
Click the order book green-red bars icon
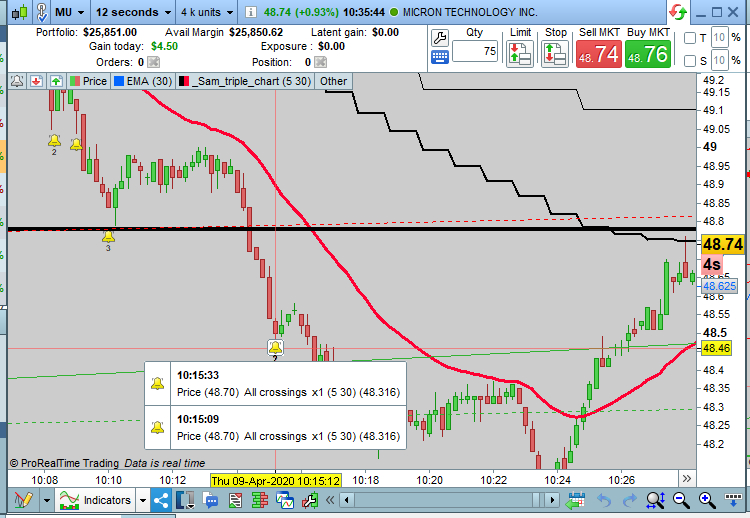(260, 501)
